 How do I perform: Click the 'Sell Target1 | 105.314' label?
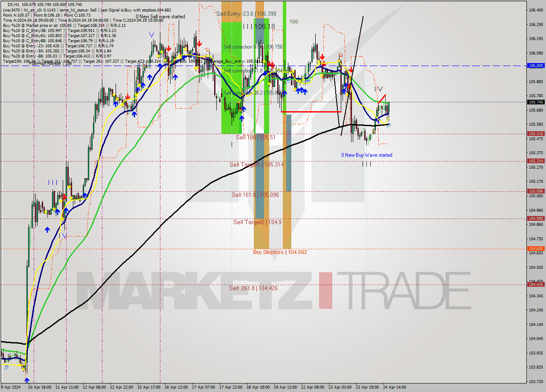(256, 164)
